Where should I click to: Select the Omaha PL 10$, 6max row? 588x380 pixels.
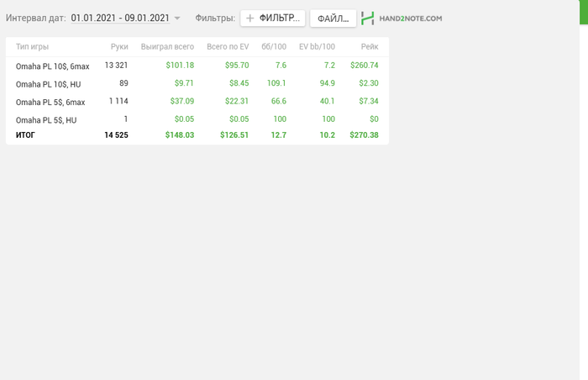[x=197, y=66]
